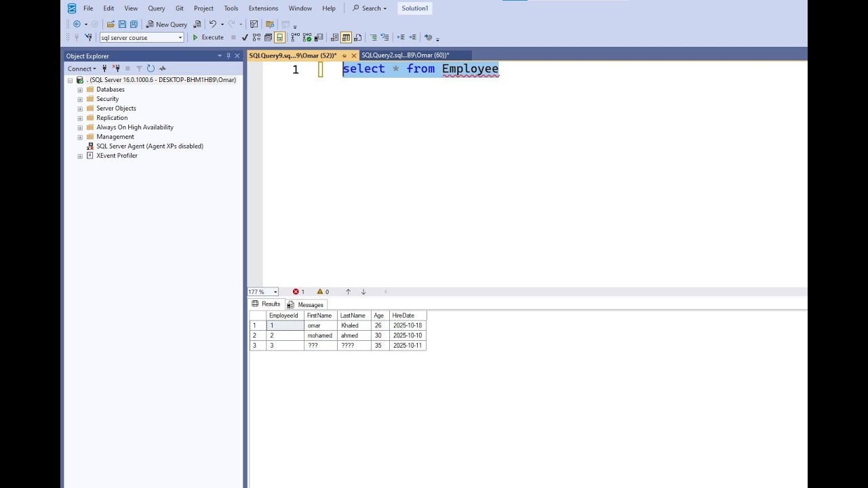Click the Navigate Backward arrow icon
The width and height of the screenshot is (868, 488).
coord(77,24)
